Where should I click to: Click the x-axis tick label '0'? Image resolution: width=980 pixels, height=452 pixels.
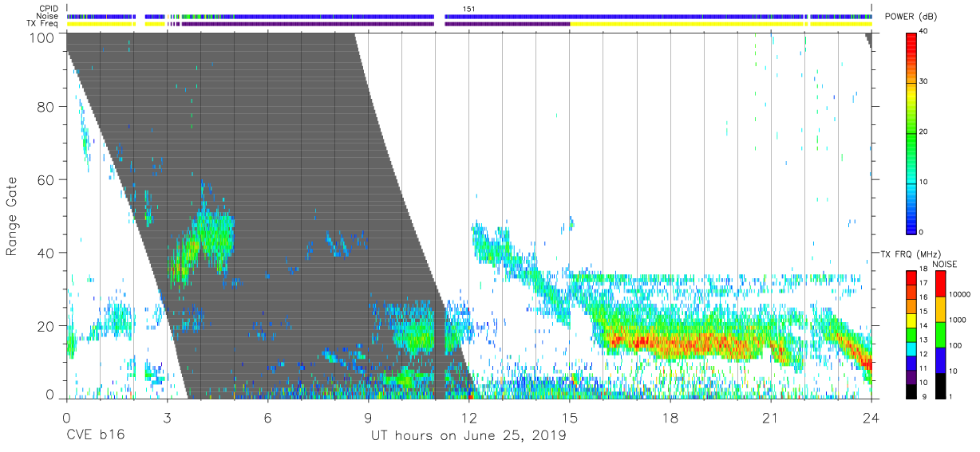tap(66, 418)
